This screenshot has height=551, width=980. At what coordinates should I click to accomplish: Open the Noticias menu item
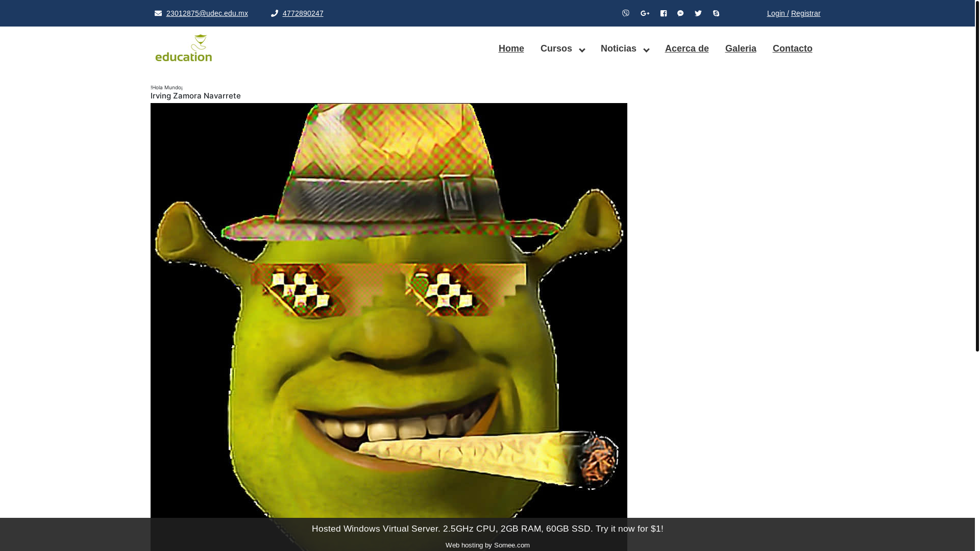click(619, 48)
